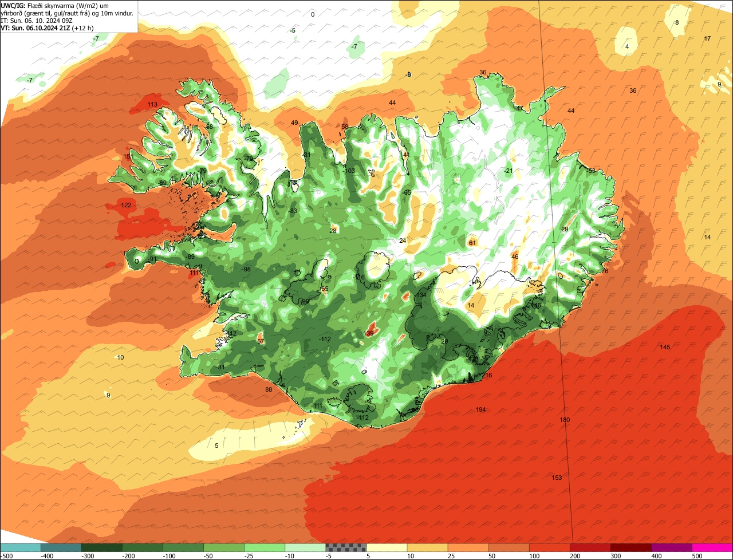
Task: Click the light green -25 to -10 swatch
Action: click(265, 547)
